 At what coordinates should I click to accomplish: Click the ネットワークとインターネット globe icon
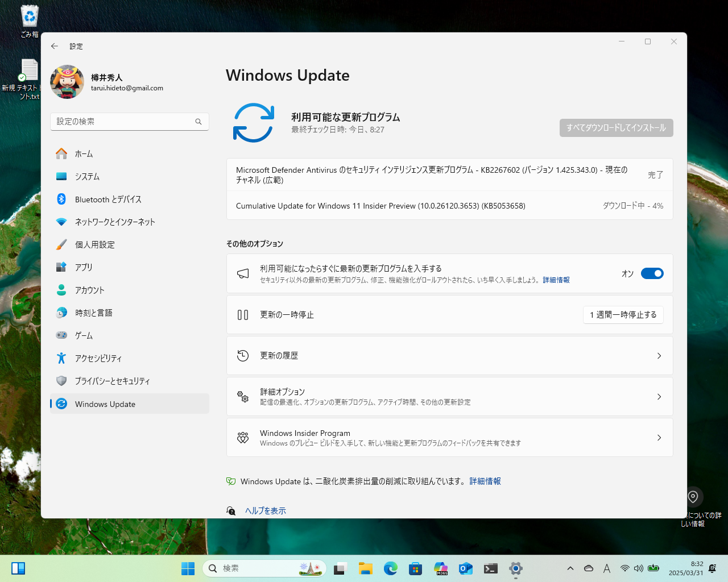click(x=61, y=222)
